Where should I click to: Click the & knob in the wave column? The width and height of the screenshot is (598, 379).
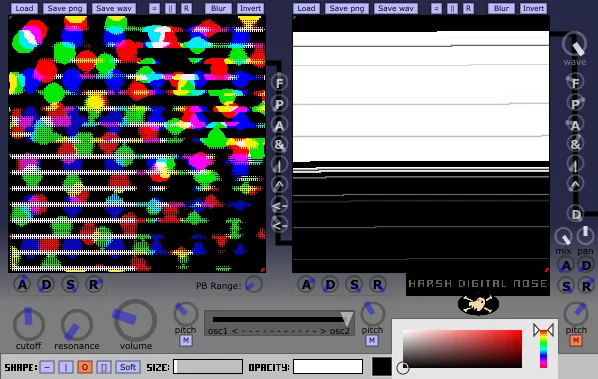point(575,144)
